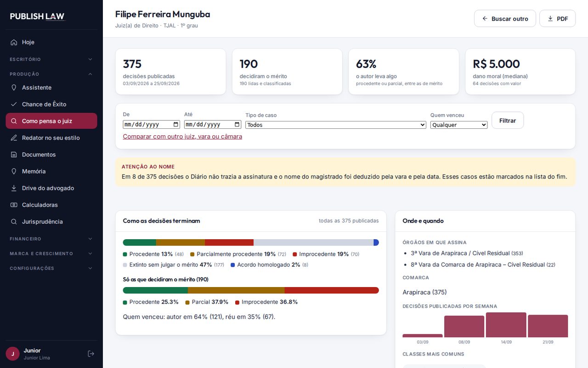588x368 pixels.
Task: Click the Hoje home icon
Action: (x=14, y=42)
